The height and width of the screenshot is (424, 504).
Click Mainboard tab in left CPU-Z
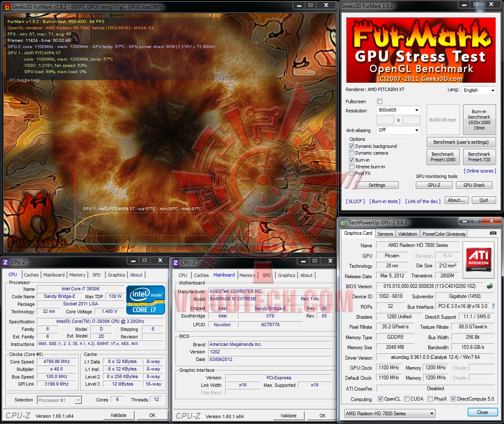[54, 275]
